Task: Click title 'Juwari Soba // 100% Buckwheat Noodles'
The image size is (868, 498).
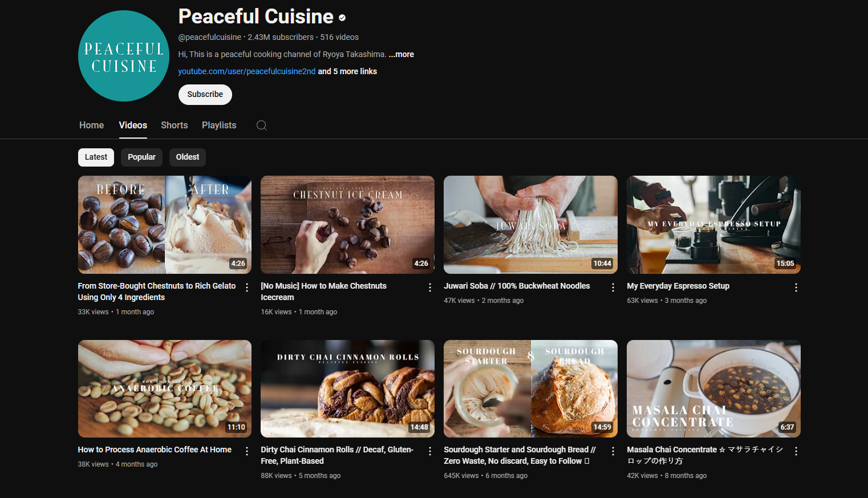Action: pos(517,286)
